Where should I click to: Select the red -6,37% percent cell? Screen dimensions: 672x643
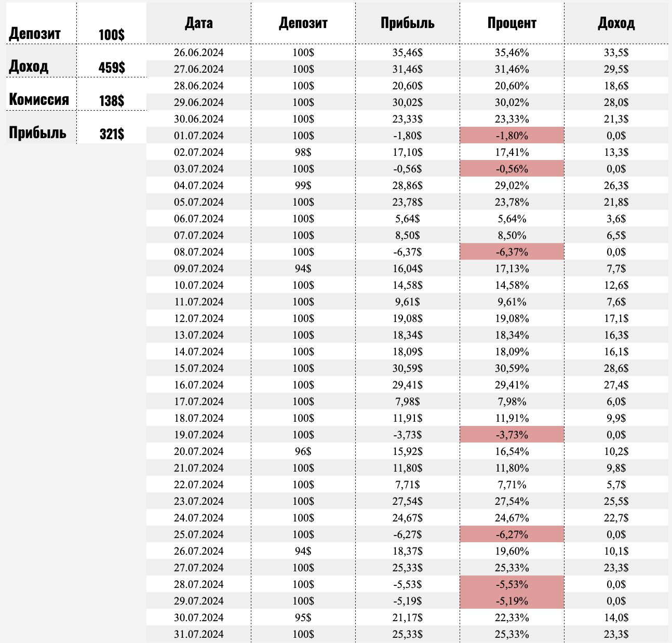512,252
